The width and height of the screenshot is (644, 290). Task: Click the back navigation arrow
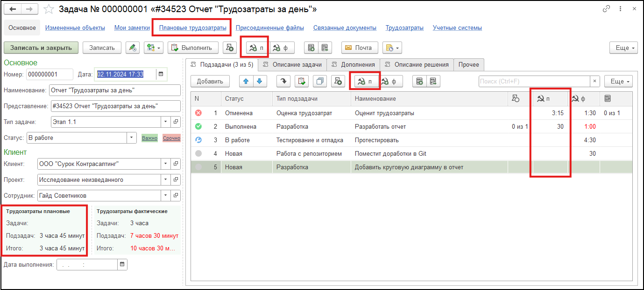point(13,9)
